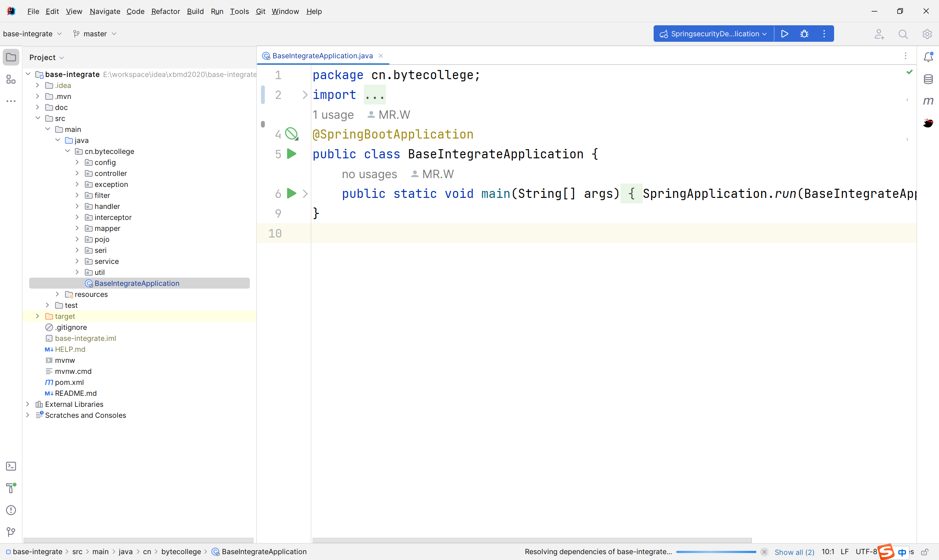The image size is (939, 560).
Task: Open more run actions menu
Action: (x=824, y=34)
